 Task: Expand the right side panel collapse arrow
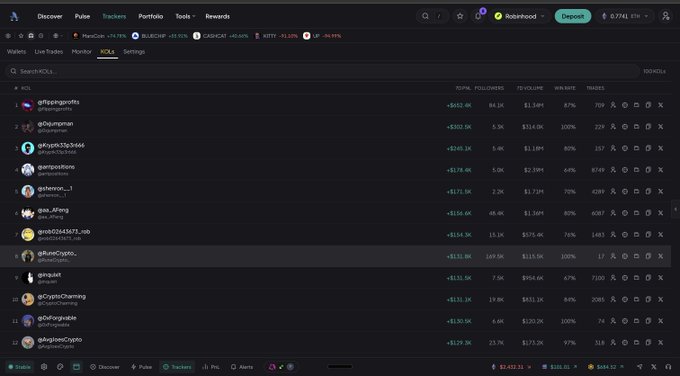(x=675, y=209)
